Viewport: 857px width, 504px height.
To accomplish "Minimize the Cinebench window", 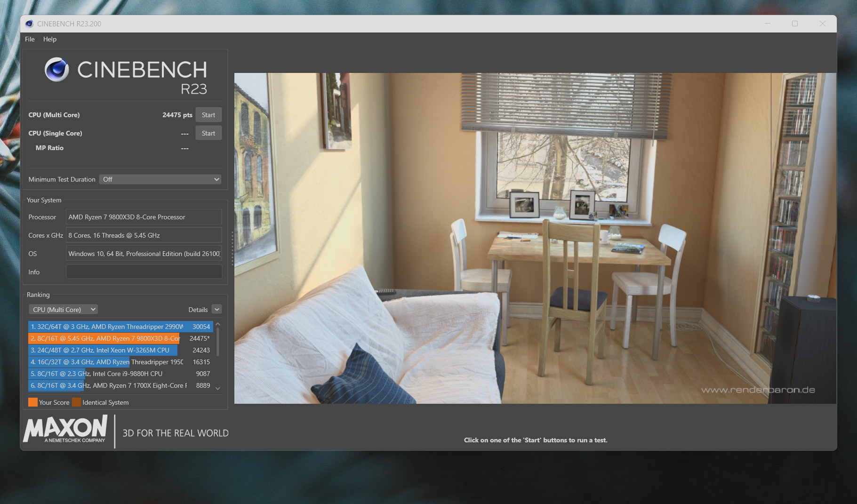I will (x=768, y=24).
